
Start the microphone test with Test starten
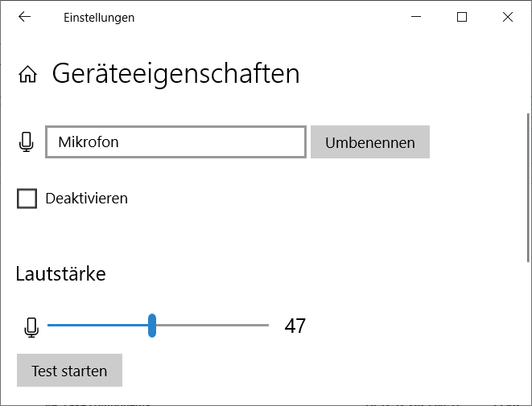click(69, 370)
